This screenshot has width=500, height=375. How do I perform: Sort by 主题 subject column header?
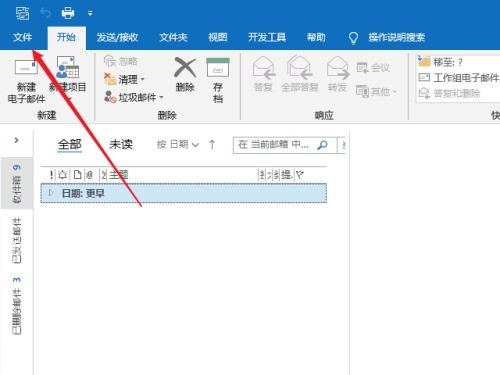(x=119, y=174)
